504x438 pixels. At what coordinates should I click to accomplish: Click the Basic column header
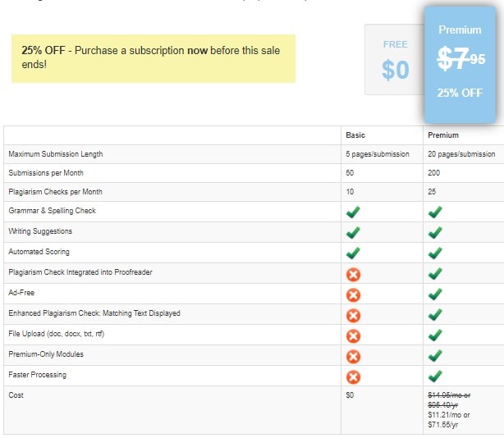coord(355,135)
